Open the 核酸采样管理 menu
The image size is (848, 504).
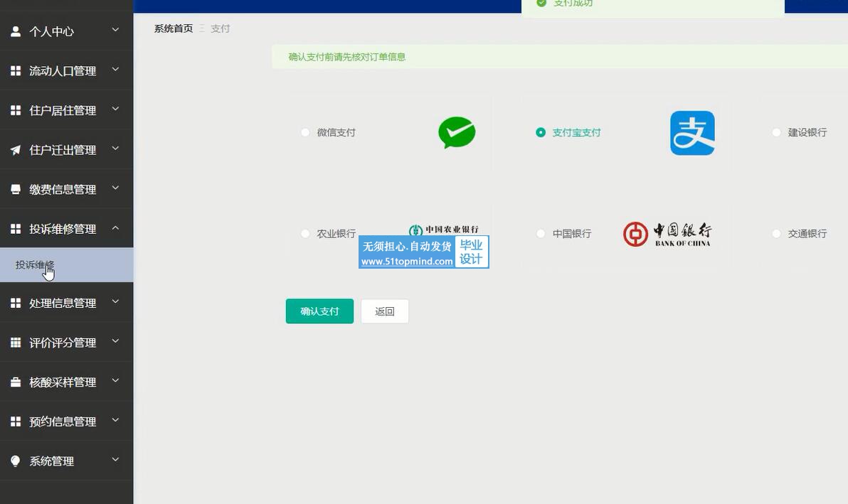pos(67,382)
